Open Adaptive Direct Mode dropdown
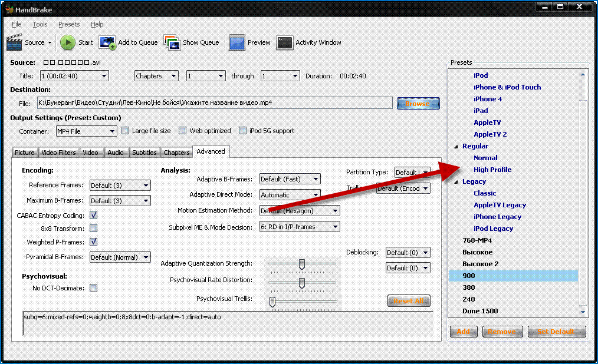 tap(290, 194)
